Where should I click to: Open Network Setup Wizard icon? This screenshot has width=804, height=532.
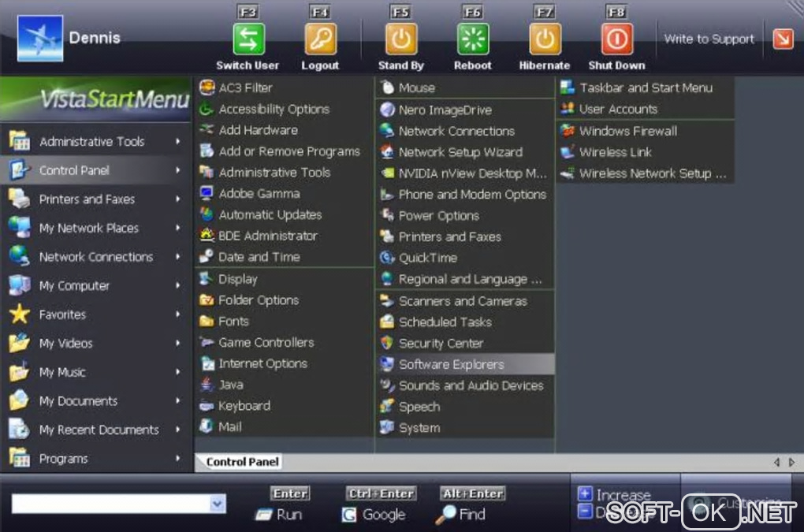click(x=387, y=151)
